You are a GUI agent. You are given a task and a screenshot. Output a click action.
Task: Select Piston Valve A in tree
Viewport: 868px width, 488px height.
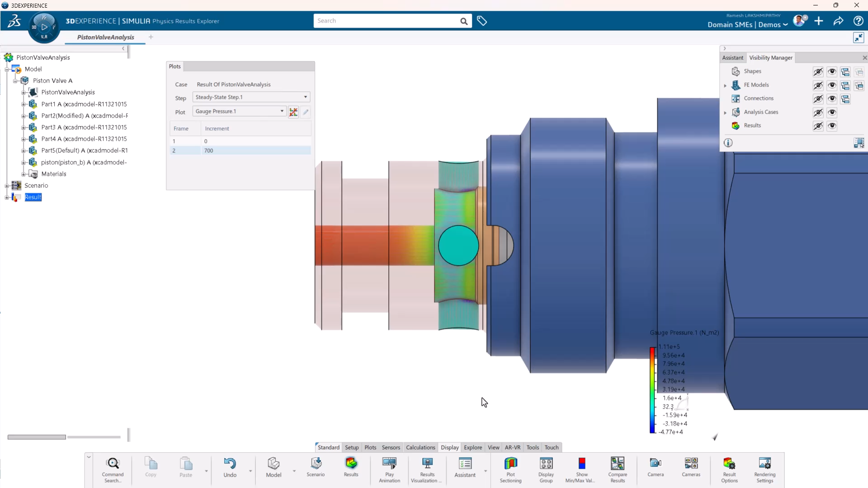[52, 81]
